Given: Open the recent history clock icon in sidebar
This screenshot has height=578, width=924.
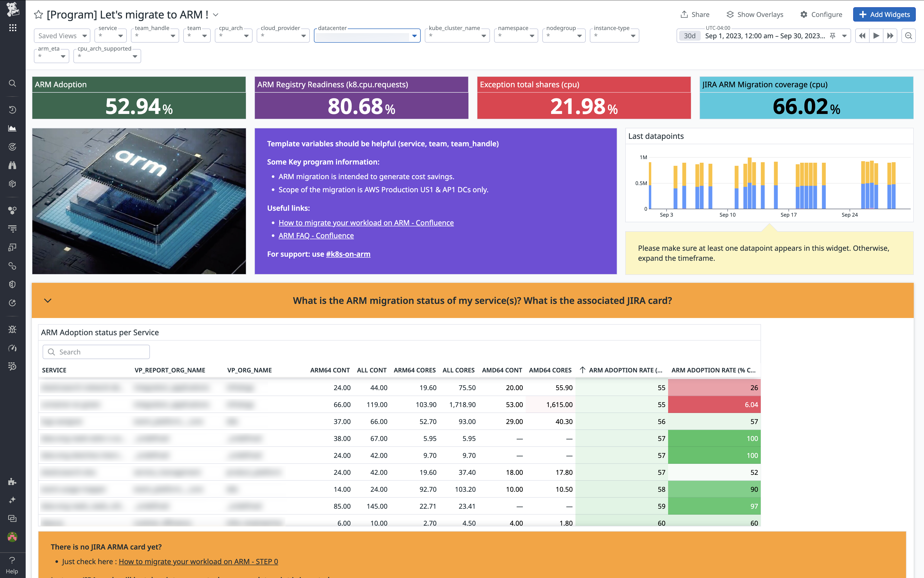Looking at the screenshot, I should (x=13, y=110).
